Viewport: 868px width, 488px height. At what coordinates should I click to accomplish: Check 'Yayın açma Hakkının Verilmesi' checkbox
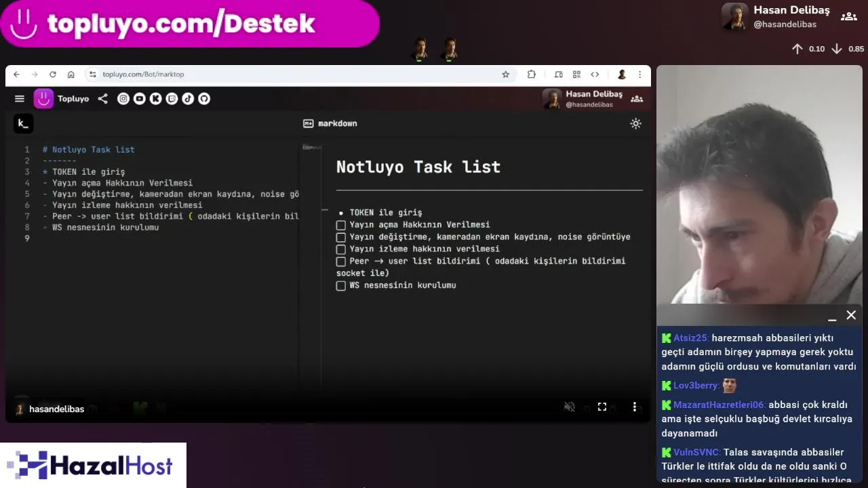(341, 225)
